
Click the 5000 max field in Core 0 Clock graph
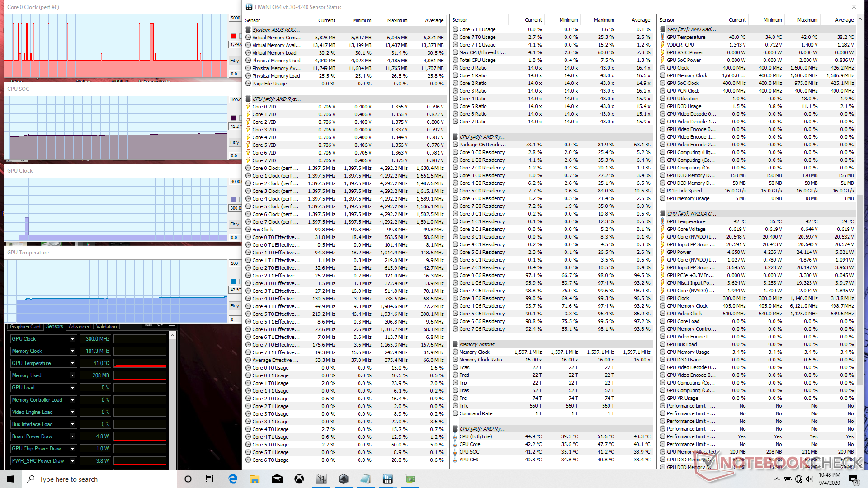click(x=235, y=18)
